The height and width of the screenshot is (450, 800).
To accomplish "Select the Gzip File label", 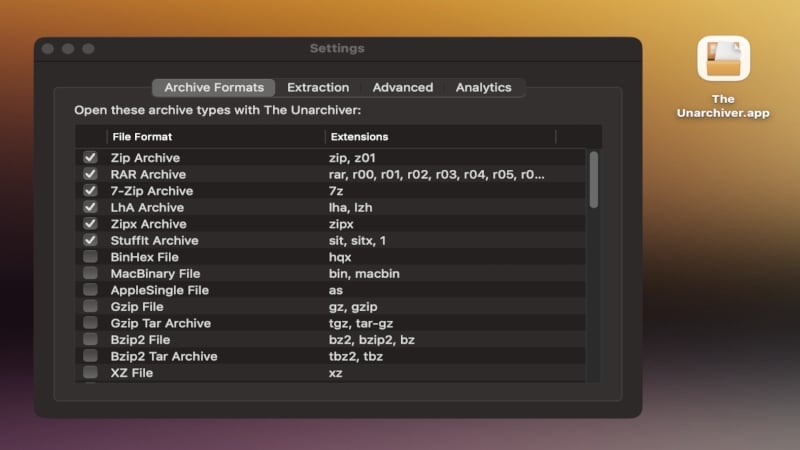I will pos(137,307).
